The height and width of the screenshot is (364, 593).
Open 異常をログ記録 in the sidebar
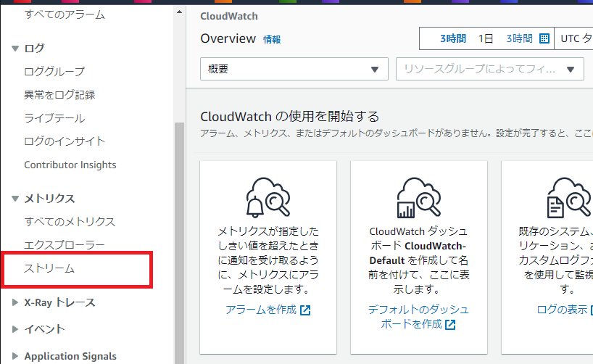click(x=59, y=94)
